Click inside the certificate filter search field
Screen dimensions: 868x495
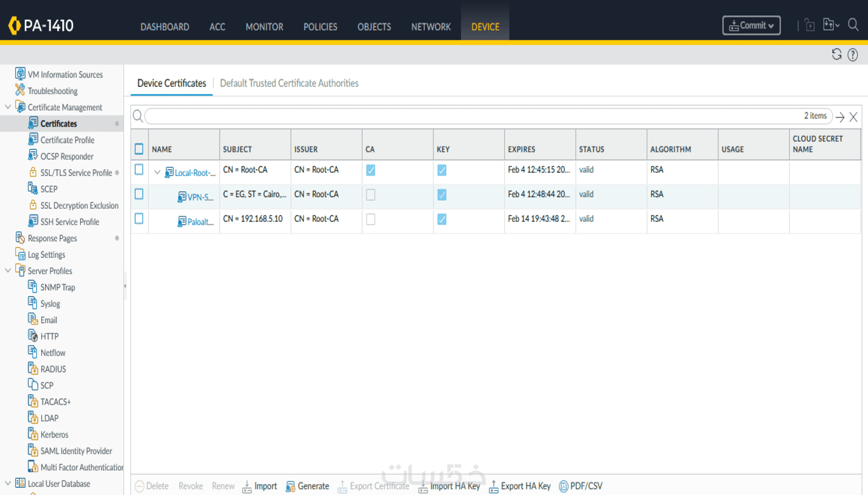tap(488, 116)
